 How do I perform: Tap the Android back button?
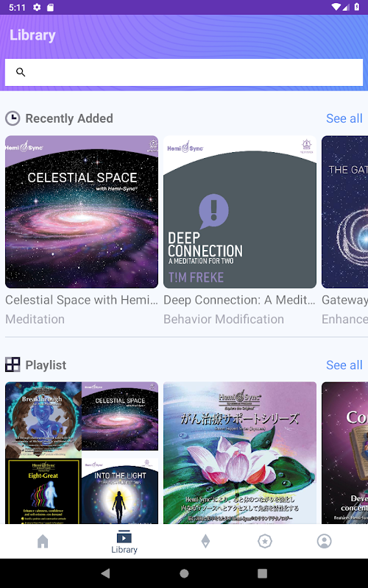pyautogui.click(x=105, y=573)
